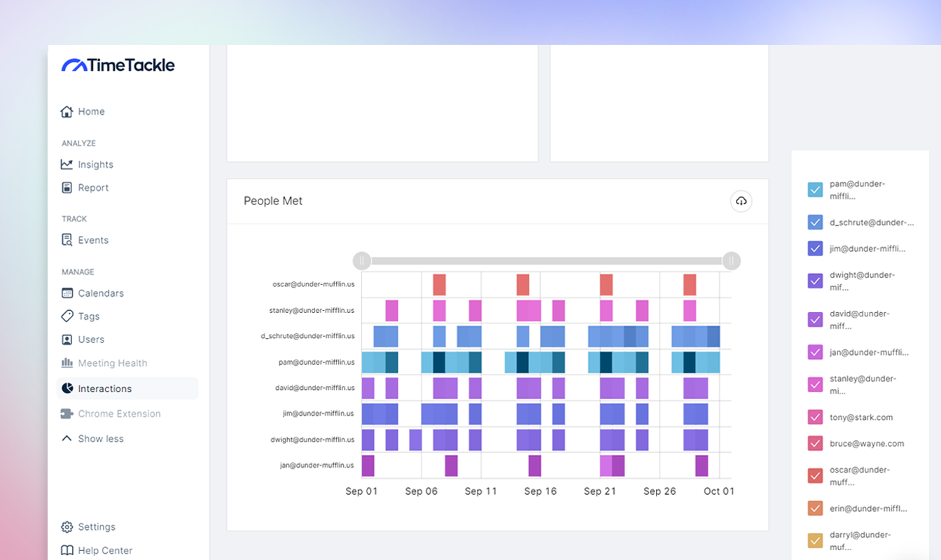Select the Interactions menu item
The image size is (941, 560).
[x=127, y=388]
